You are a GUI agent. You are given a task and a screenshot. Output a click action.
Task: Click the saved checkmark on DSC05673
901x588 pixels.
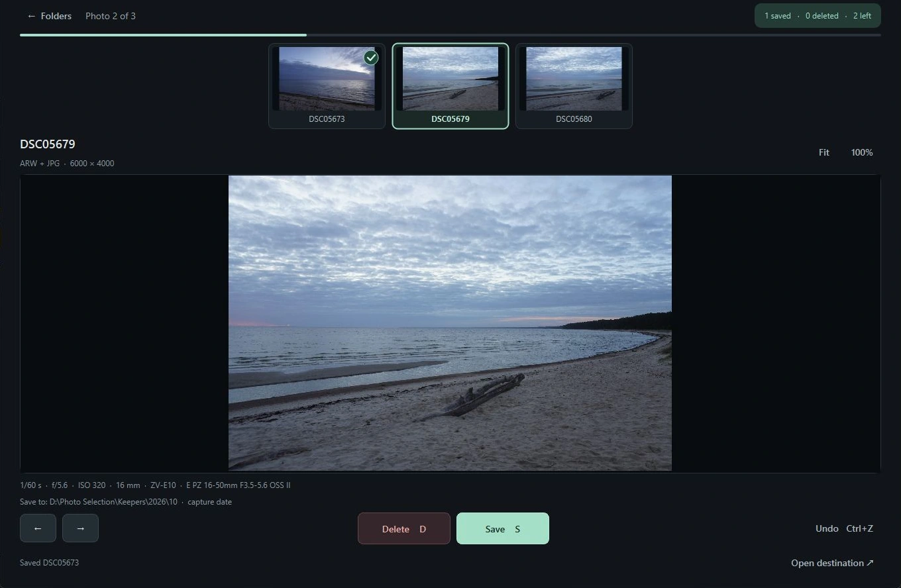point(372,58)
